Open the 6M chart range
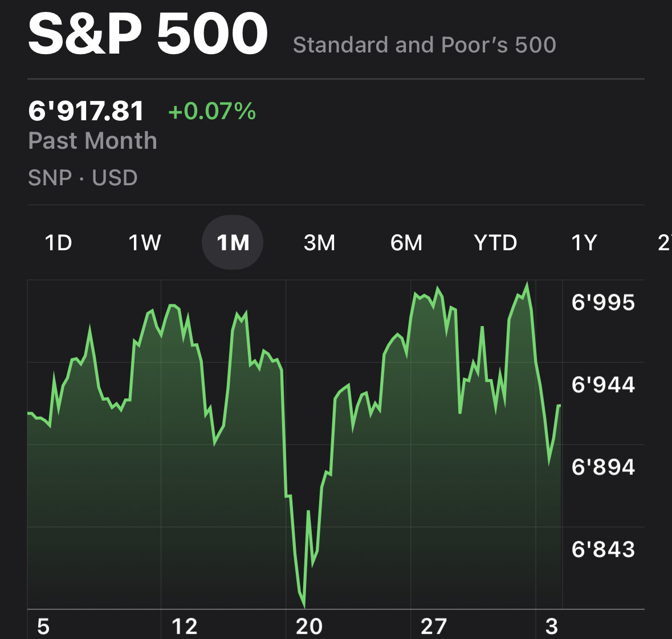Screen dimensions: 672x639 pos(406,243)
